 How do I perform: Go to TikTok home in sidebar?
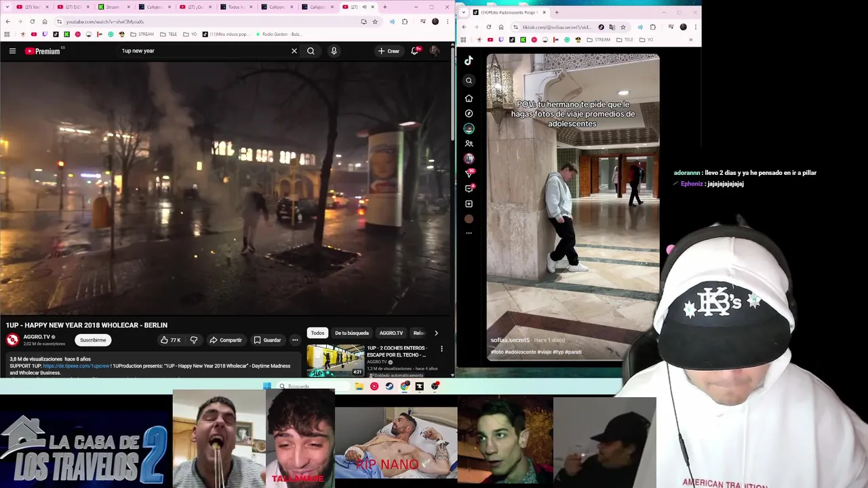(469, 98)
